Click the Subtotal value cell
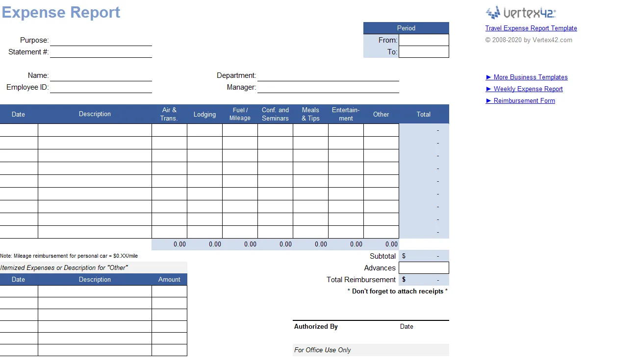637x364 pixels. [424, 256]
